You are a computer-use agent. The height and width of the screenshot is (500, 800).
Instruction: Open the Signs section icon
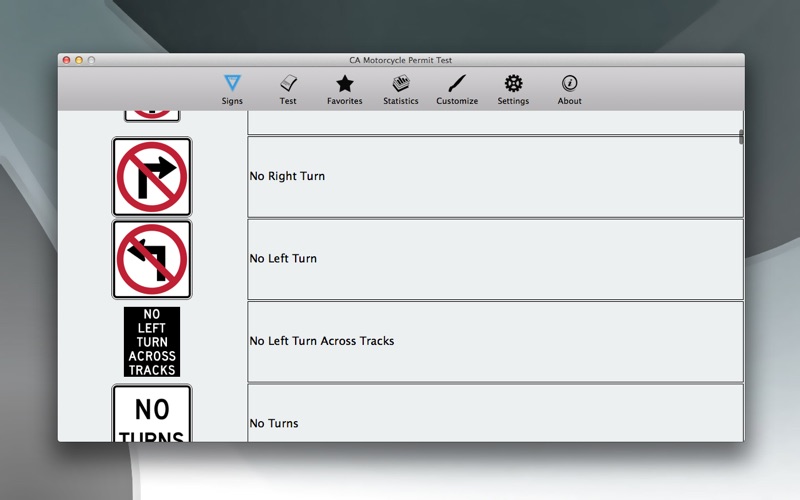click(232, 83)
